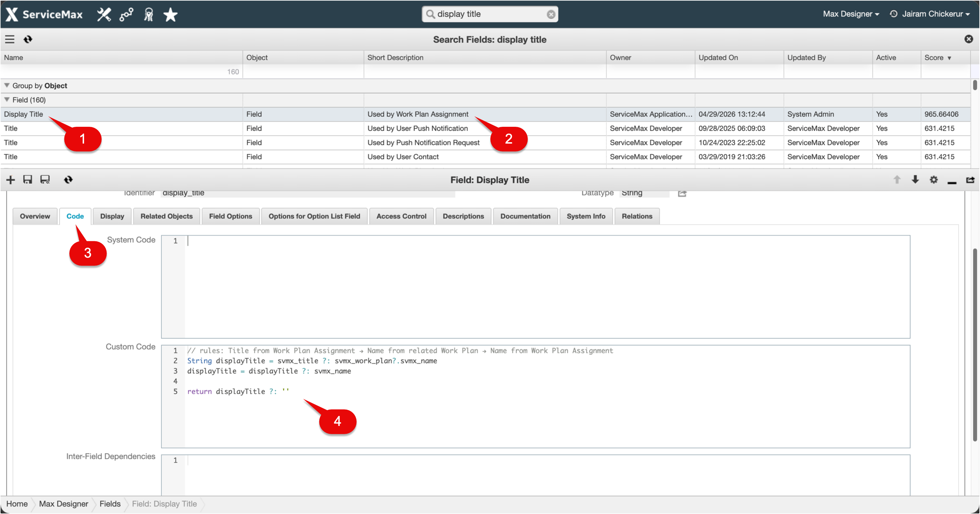
Task: Save the Display Title field
Action: [27, 180]
